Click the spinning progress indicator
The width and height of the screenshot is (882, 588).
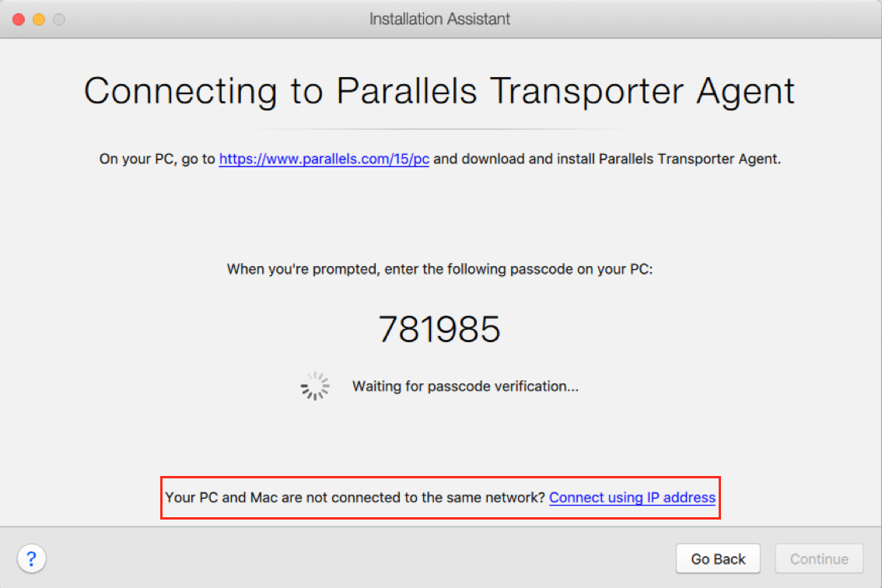tap(315, 386)
